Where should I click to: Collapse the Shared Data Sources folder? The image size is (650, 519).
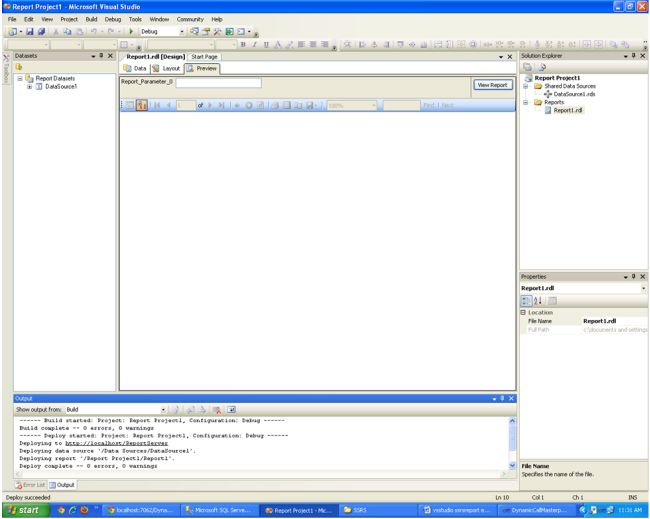click(x=526, y=86)
